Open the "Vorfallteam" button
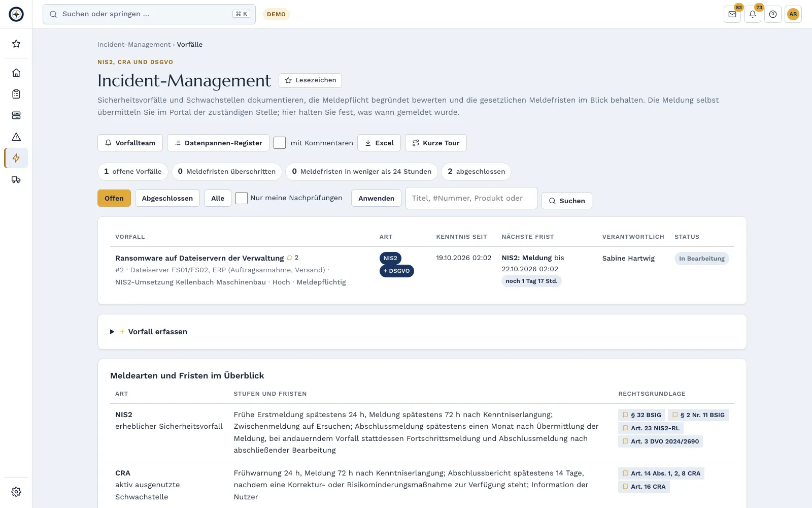 pyautogui.click(x=130, y=143)
